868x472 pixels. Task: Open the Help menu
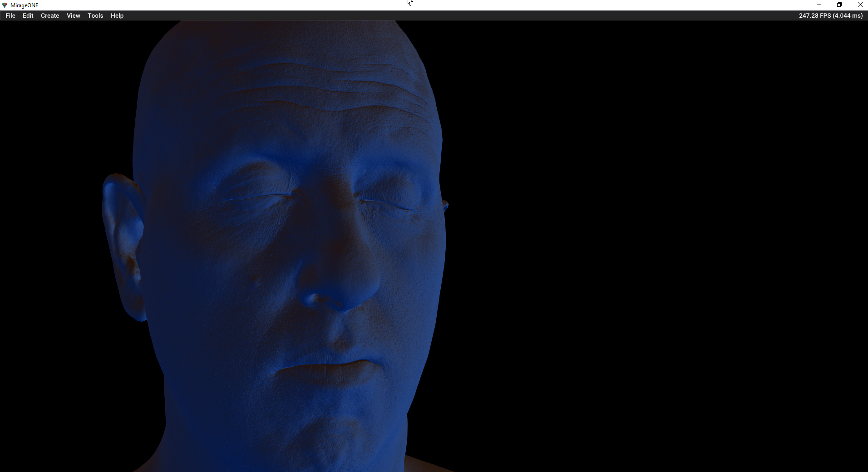117,15
